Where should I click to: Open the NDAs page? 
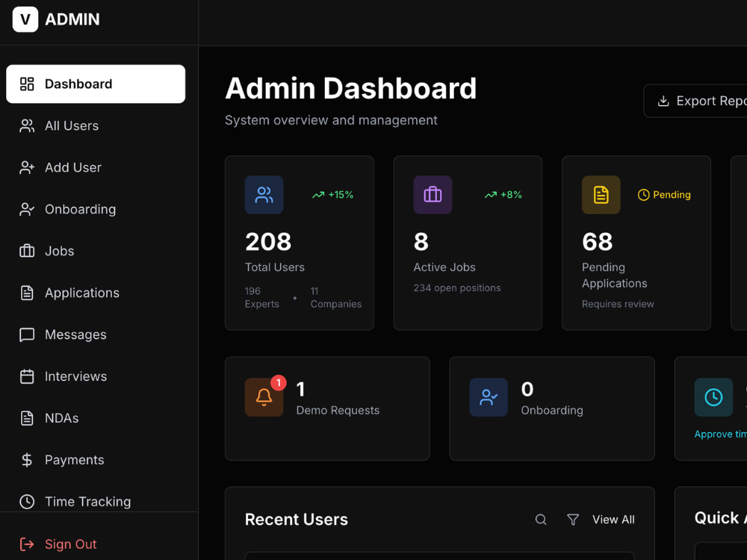coord(96,418)
